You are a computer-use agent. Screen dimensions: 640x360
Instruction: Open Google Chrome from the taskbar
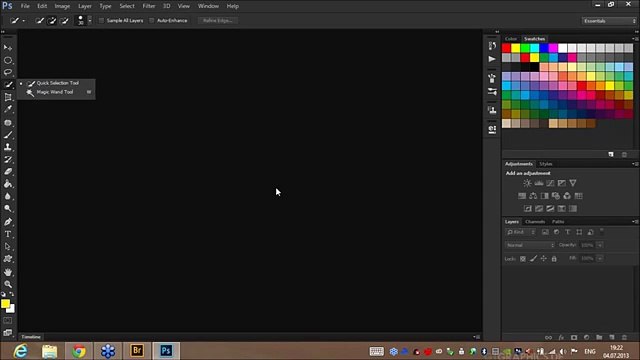tap(79, 351)
